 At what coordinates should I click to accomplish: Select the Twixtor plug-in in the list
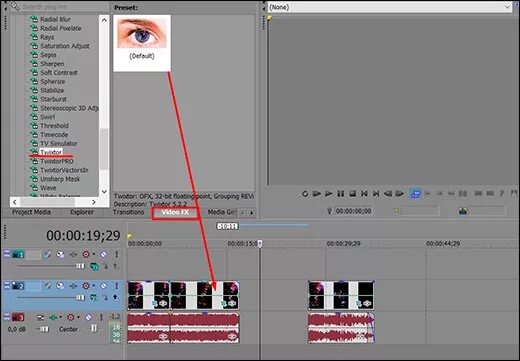click(x=51, y=152)
